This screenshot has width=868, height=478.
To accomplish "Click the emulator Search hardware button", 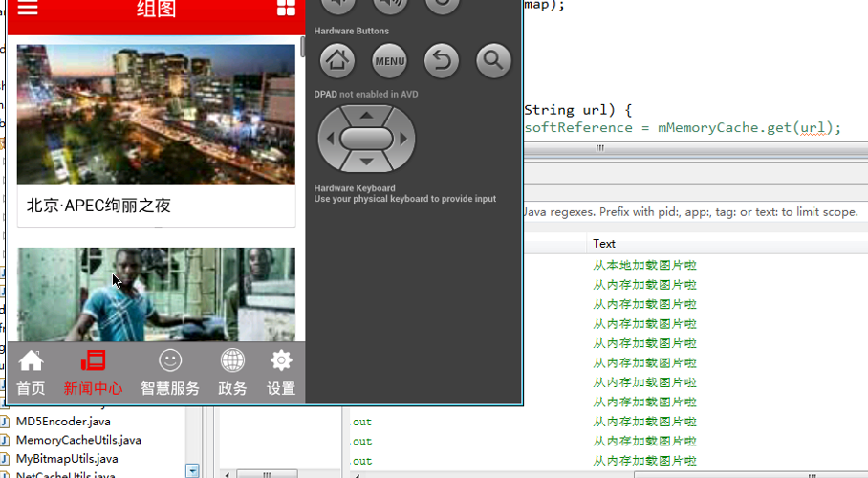I will click(493, 61).
